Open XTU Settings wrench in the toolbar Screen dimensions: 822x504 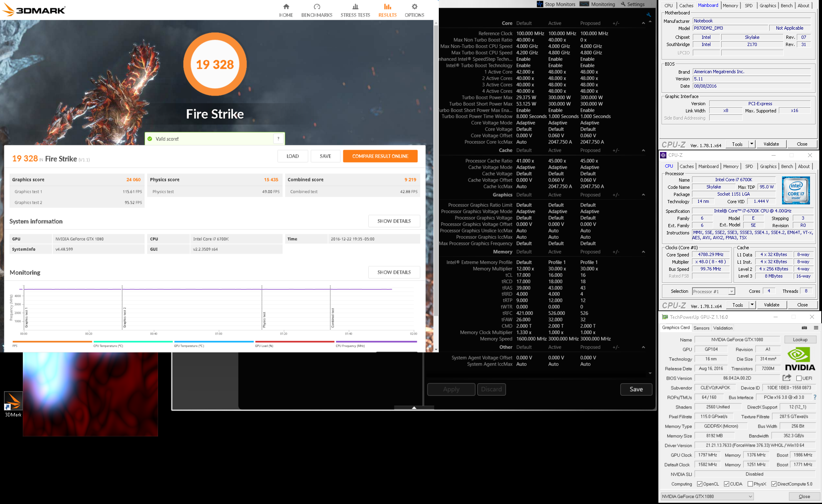point(623,4)
